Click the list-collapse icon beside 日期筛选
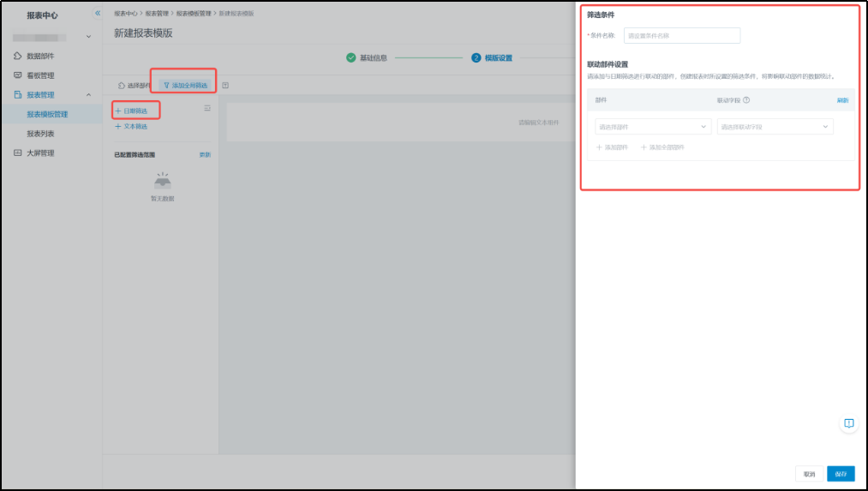The width and height of the screenshot is (868, 491). click(x=207, y=108)
